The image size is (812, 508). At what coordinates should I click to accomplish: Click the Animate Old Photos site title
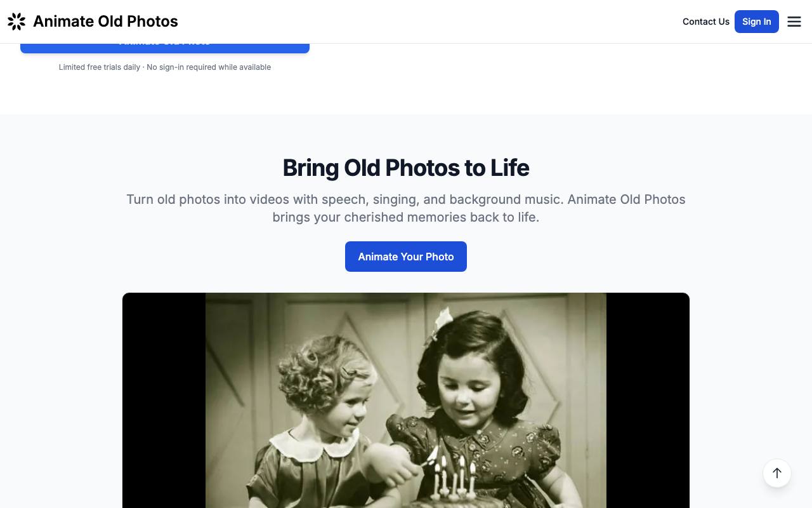105,22
